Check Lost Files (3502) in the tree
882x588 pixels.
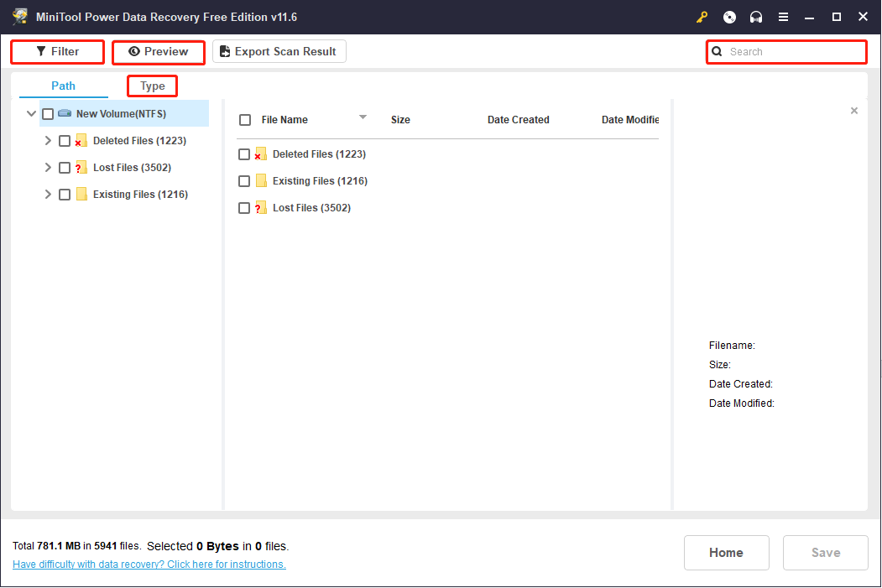[x=65, y=168]
